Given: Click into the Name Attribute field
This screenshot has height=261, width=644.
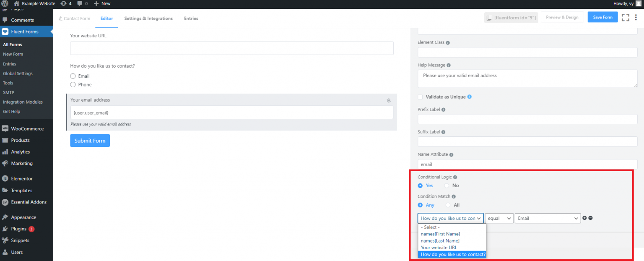Looking at the screenshot, I should 527,164.
